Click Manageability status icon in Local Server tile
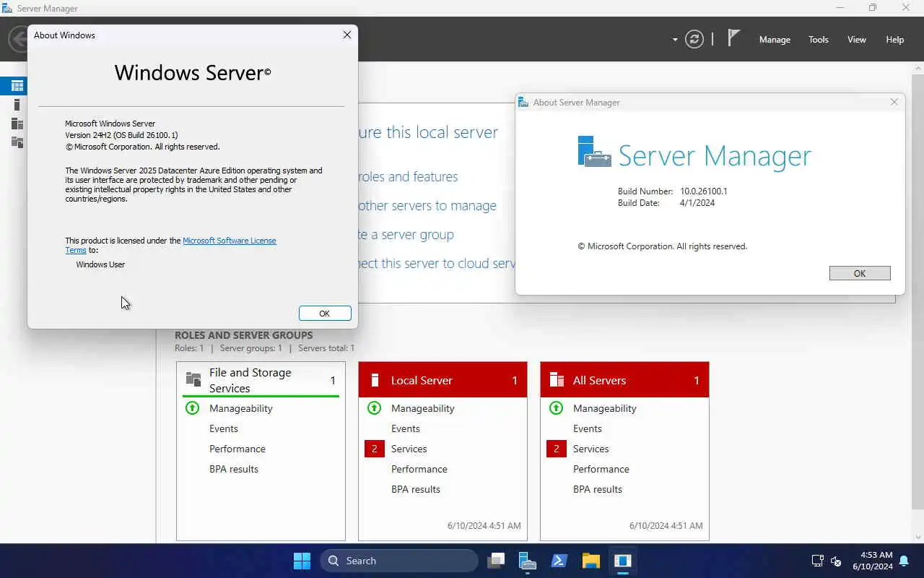 [374, 408]
